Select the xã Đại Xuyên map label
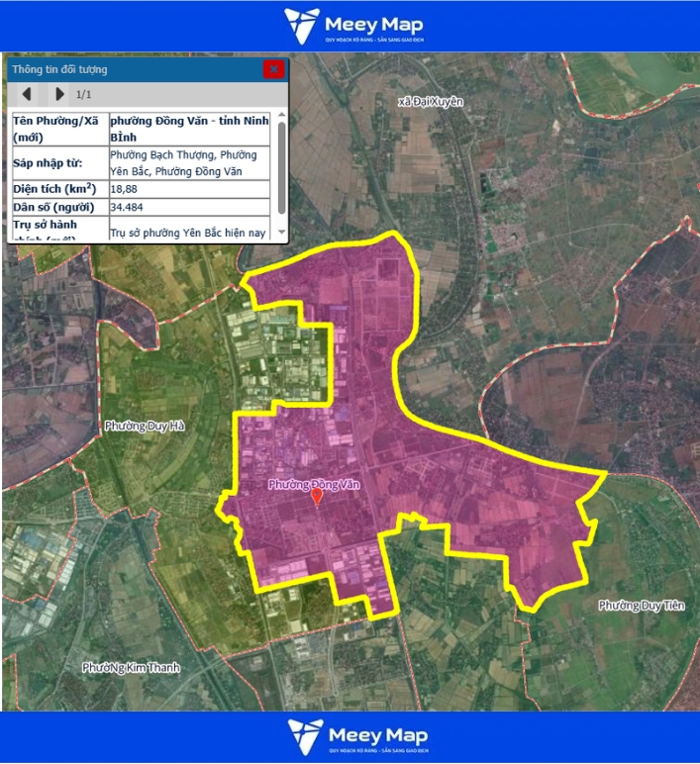This screenshot has height=764, width=700. tap(430, 102)
